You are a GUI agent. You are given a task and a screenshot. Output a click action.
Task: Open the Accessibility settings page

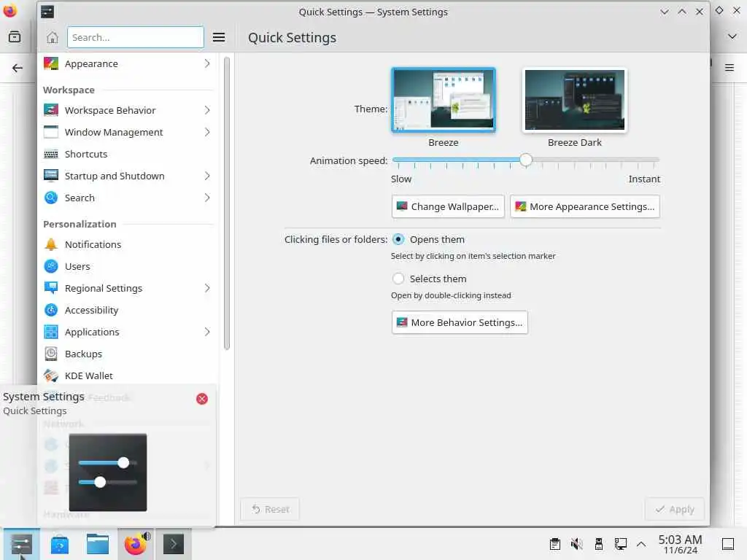pyautogui.click(x=128, y=310)
